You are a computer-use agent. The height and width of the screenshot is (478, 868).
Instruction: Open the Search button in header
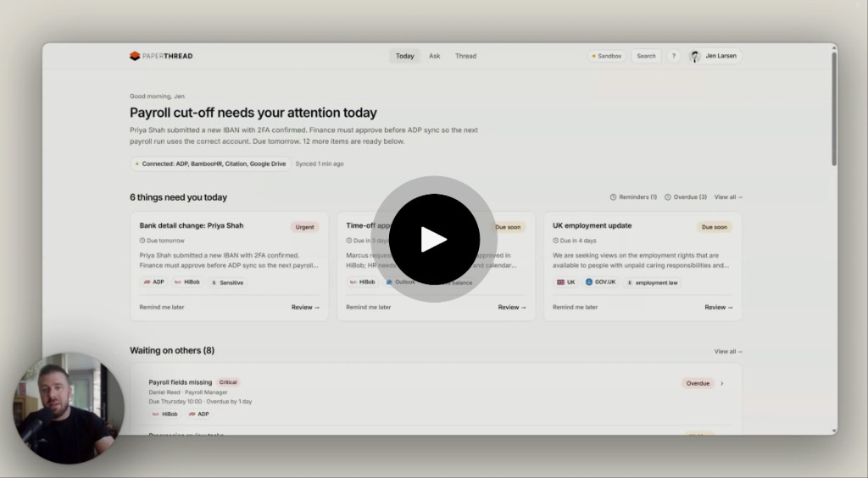coord(646,56)
